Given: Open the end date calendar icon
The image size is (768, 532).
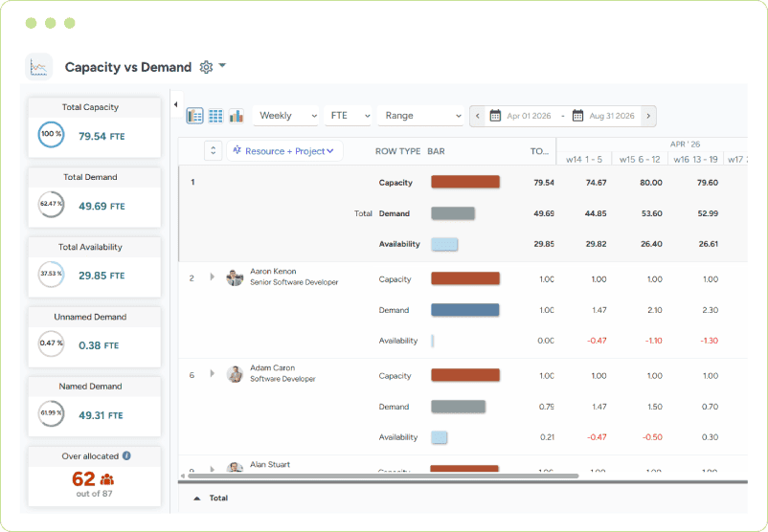Looking at the screenshot, I should pyautogui.click(x=577, y=116).
